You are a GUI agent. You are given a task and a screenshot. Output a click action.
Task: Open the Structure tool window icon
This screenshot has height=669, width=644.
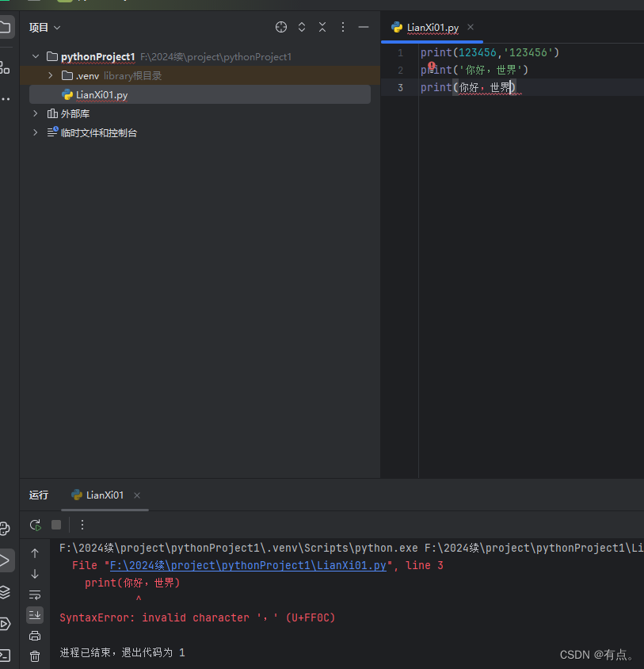click(x=5, y=67)
